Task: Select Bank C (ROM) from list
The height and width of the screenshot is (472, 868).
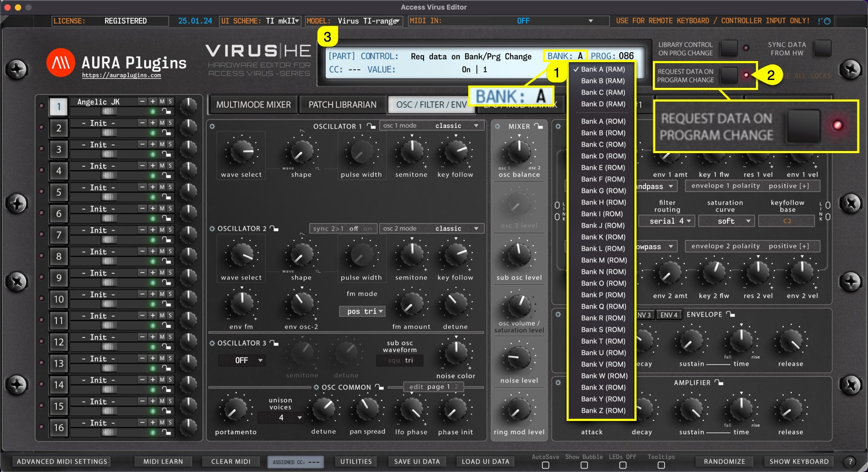Action: click(603, 145)
